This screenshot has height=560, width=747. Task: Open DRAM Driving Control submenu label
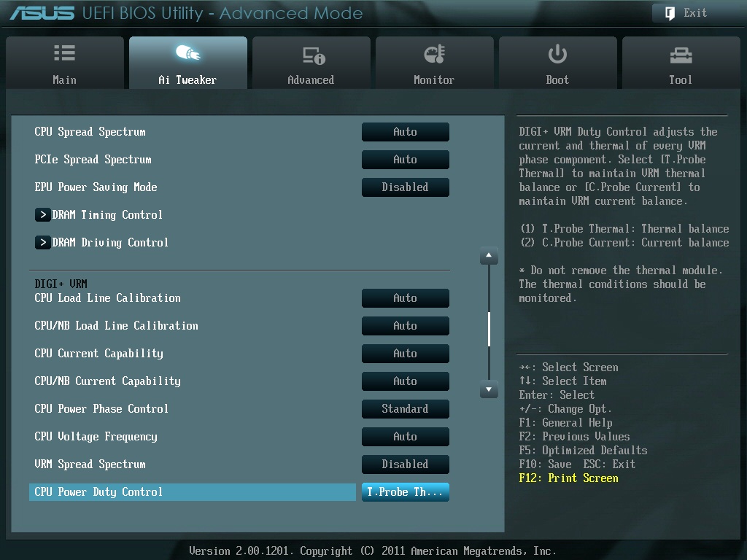pyautogui.click(x=110, y=243)
